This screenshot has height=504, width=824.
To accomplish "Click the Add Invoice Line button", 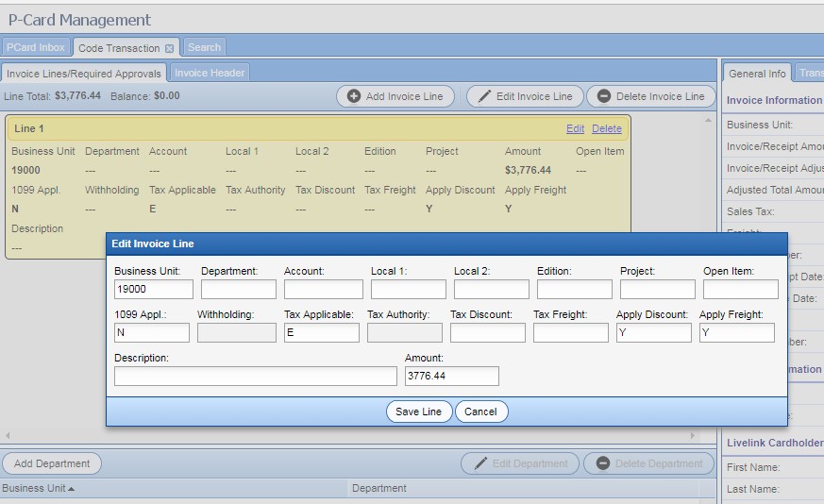I will click(x=395, y=96).
